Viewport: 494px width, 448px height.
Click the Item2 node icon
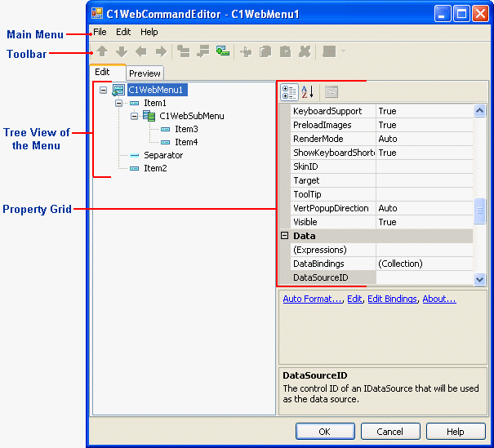pos(134,168)
